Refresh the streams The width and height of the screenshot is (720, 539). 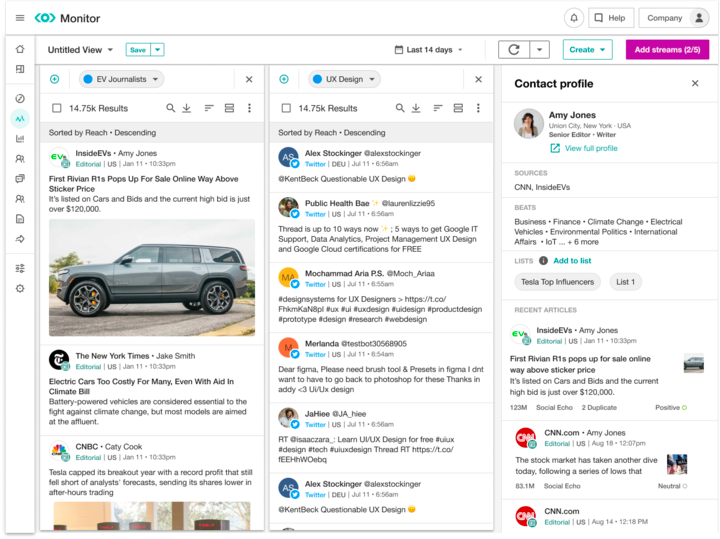[x=514, y=50]
